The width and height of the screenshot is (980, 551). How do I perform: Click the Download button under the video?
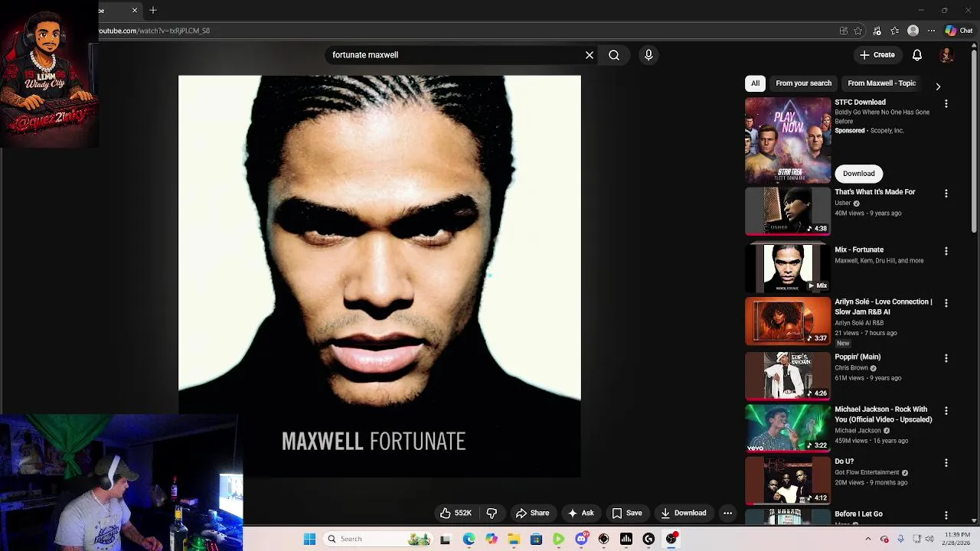(683, 514)
